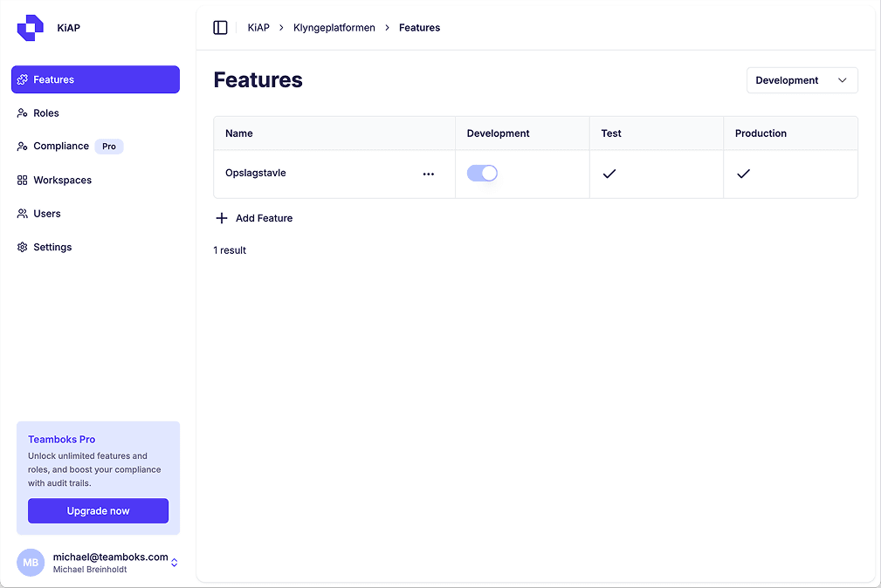Click the Workspaces grid icon
This screenshot has height=588, width=881.
point(23,181)
